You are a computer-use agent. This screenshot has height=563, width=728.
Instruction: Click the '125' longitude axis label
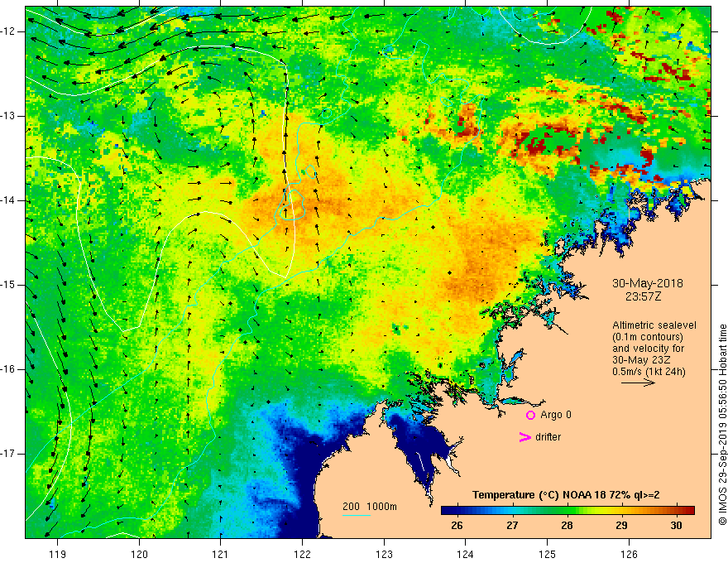tap(548, 554)
